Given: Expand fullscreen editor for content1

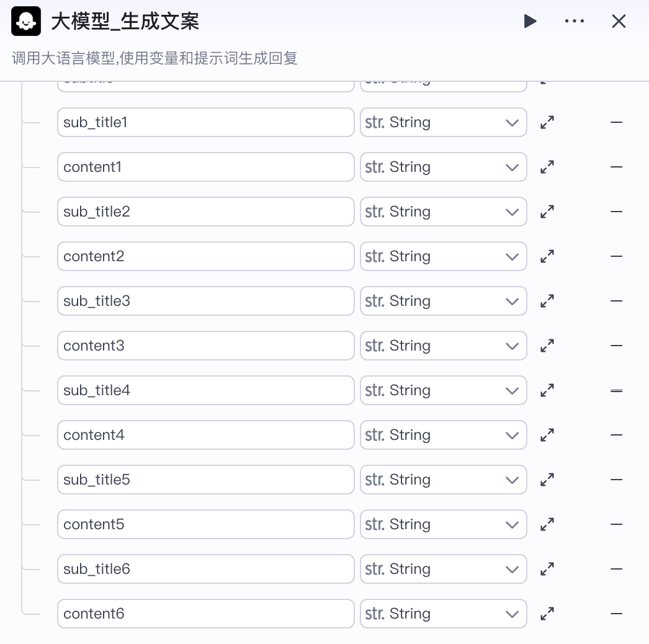Looking at the screenshot, I should coord(547,167).
